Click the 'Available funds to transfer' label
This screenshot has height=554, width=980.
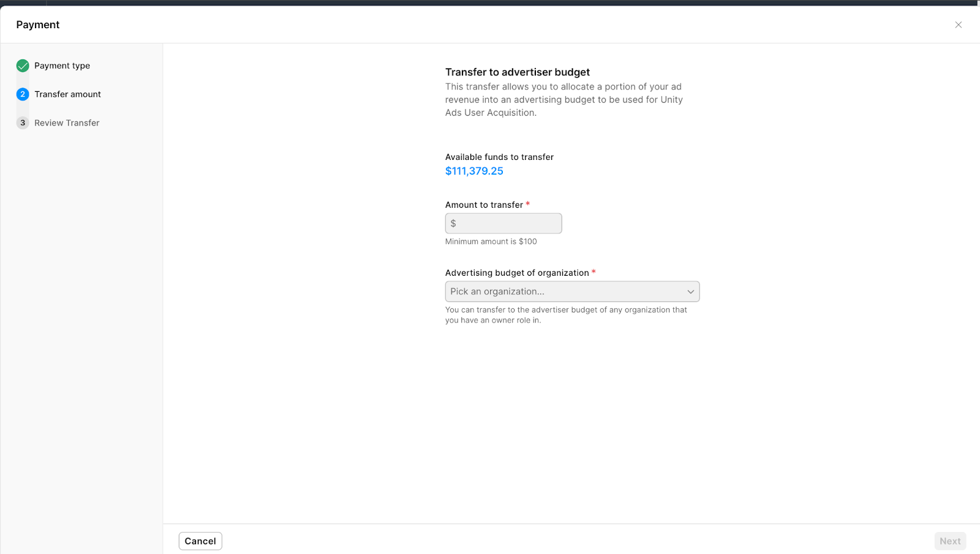point(499,157)
